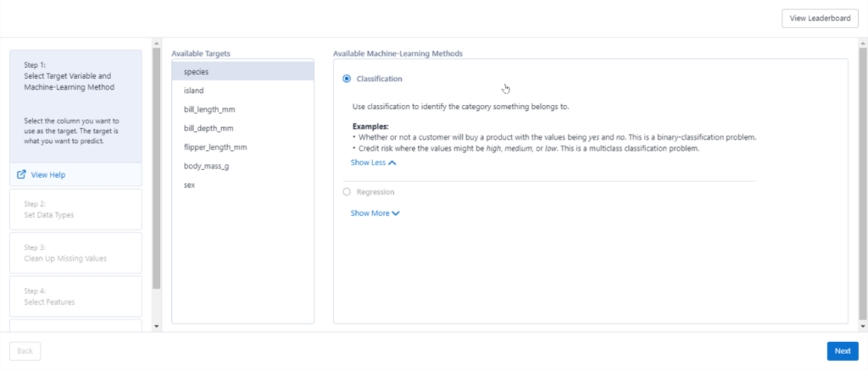Choose species as the target
The height and width of the screenshot is (370, 868).
pos(243,71)
